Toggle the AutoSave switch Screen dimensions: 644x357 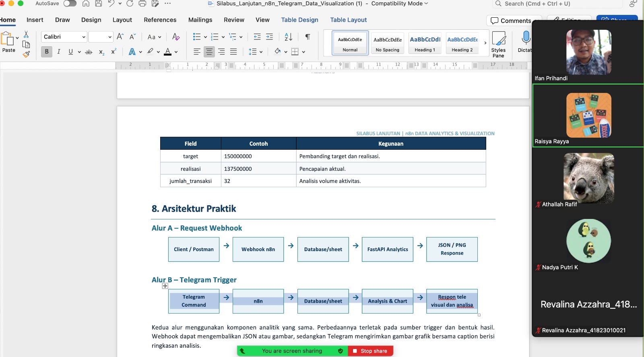click(x=70, y=4)
